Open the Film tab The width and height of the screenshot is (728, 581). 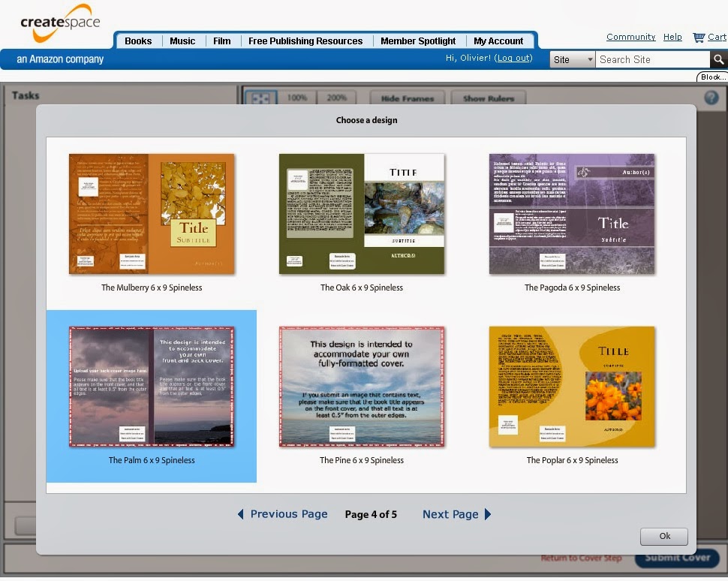point(222,41)
